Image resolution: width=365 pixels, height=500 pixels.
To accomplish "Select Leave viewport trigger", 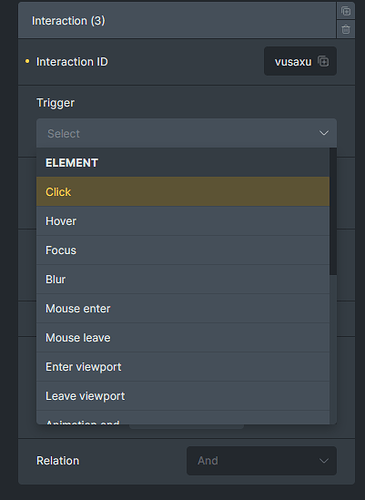I will pos(183,396).
